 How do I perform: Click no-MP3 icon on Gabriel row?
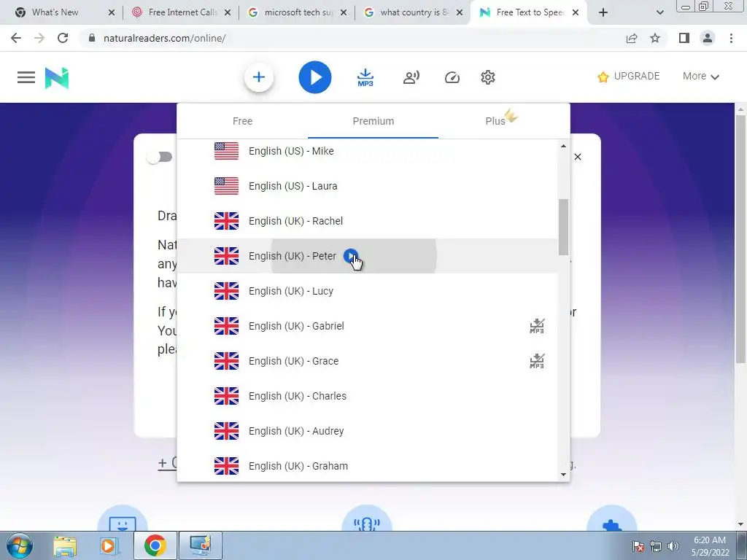coord(537,326)
